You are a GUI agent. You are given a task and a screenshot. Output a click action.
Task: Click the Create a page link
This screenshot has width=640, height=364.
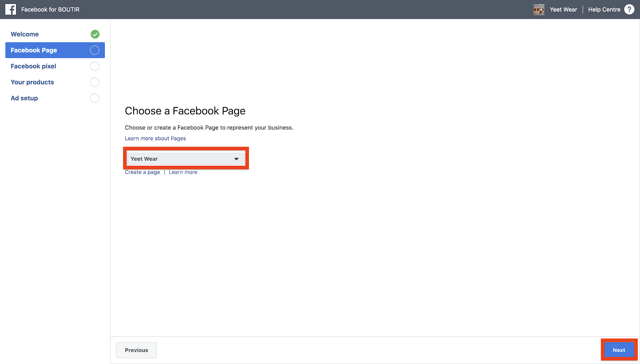click(x=142, y=172)
